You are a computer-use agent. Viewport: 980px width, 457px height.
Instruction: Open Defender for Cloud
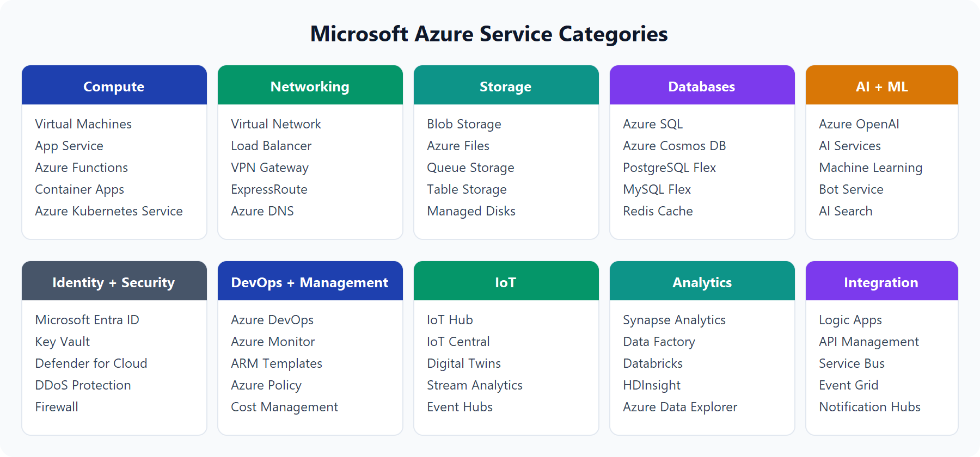tap(91, 363)
